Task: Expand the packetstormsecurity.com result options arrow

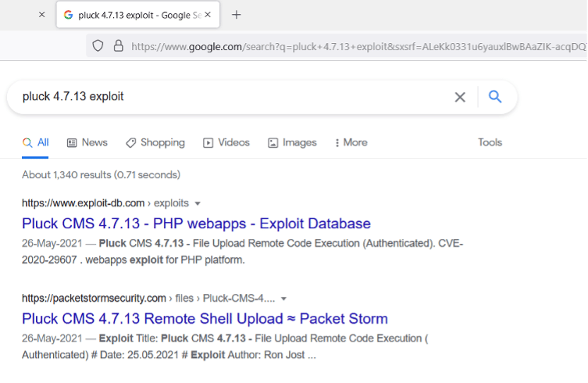Action: click(x=283, y=299)
